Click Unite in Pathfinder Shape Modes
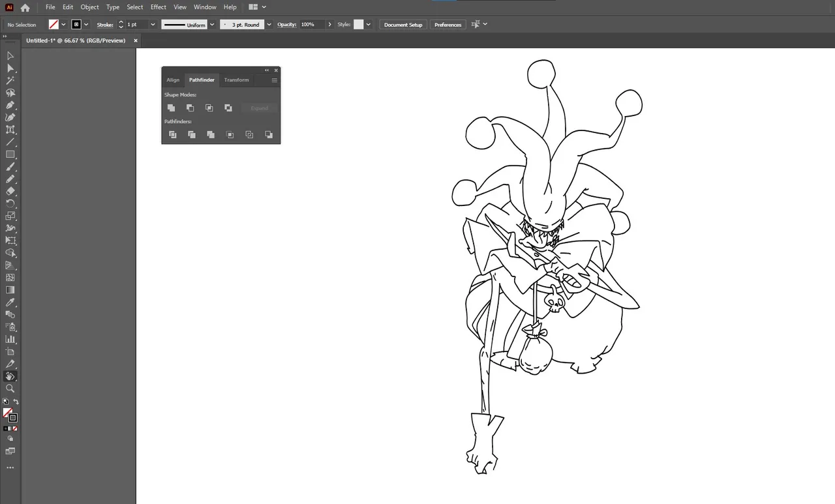The height and width of the screenshot is (504, 835). pos(171,108)
